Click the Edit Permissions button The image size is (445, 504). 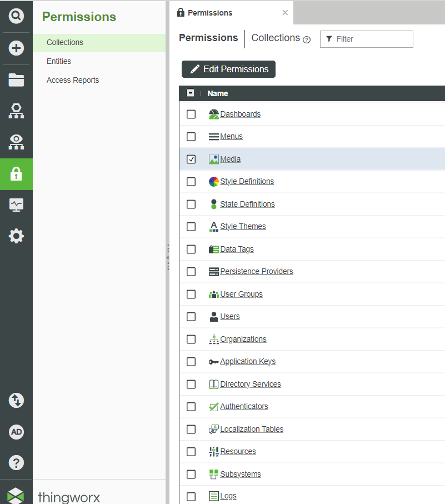(x=228, y=69)
